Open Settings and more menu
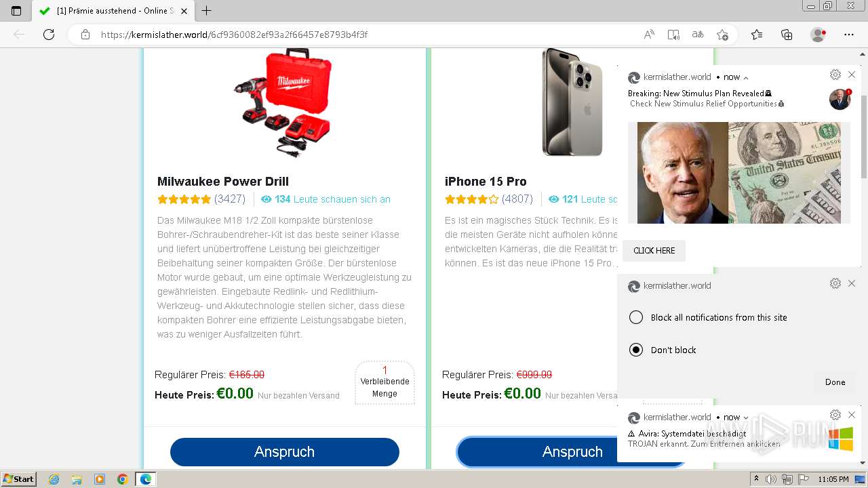This screenshot has width=868, height=488. click(x=849, y=35)
